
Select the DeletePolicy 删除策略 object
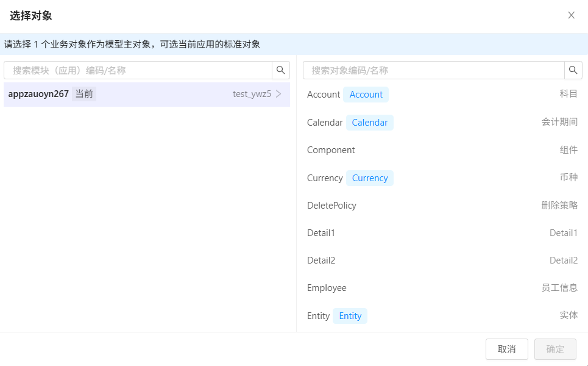pyautogui.click(x=442, y=206)
